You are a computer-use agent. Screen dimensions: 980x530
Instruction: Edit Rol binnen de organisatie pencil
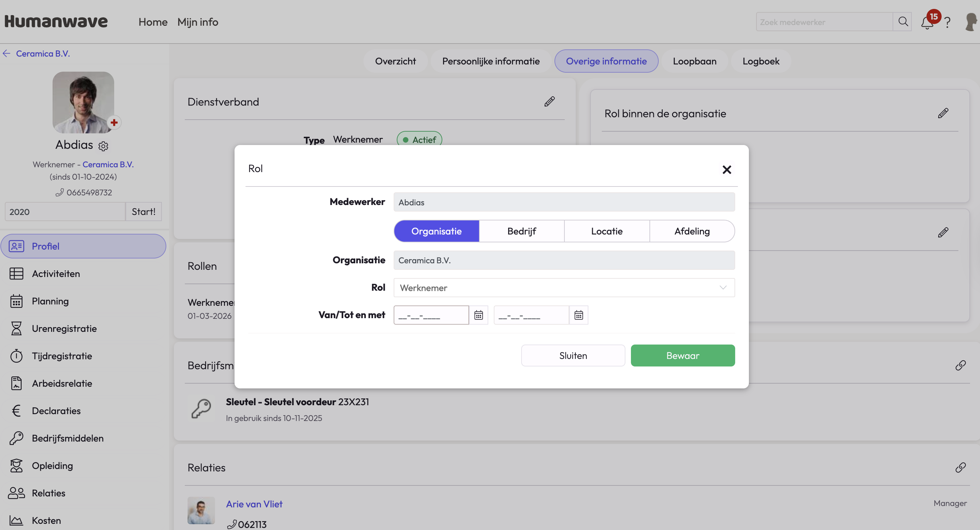click(x=943, y=113)
